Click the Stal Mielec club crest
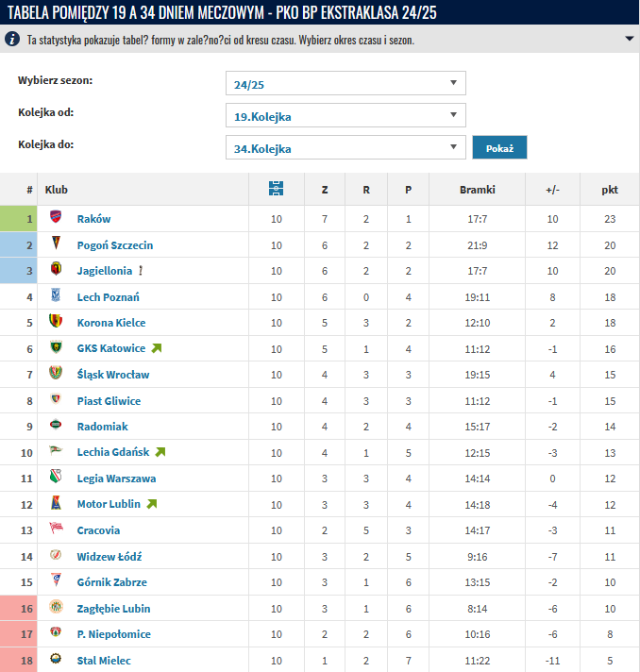This screenshot has height=672, width=640. (x=56, y=660)
